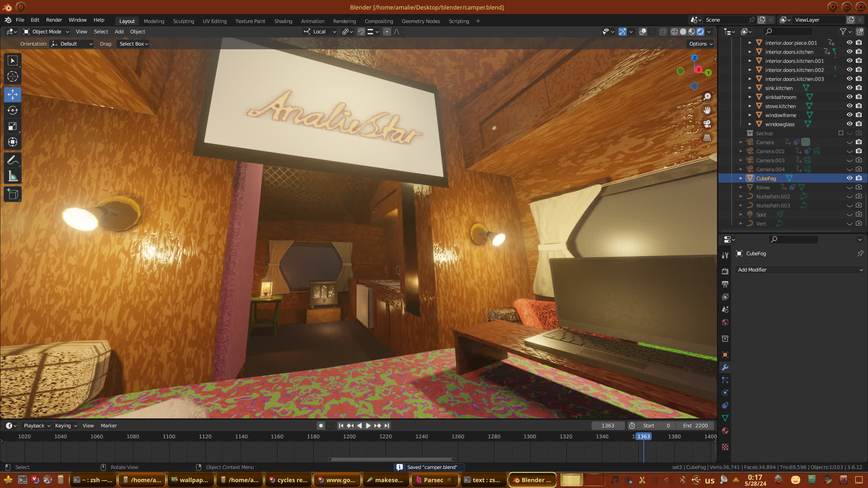
Task: Click the Options button in viewport
Action: coord(700,44)
